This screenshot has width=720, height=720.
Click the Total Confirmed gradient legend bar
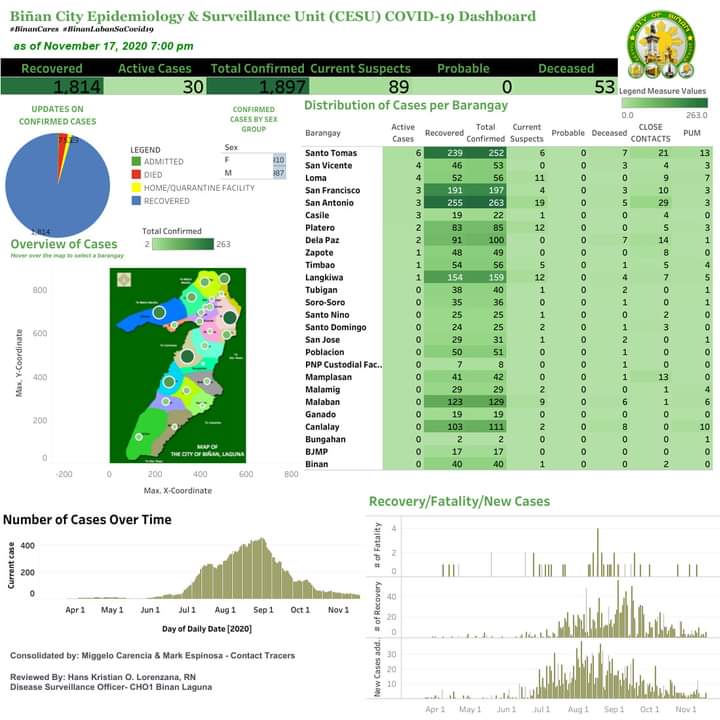(183, 244)
